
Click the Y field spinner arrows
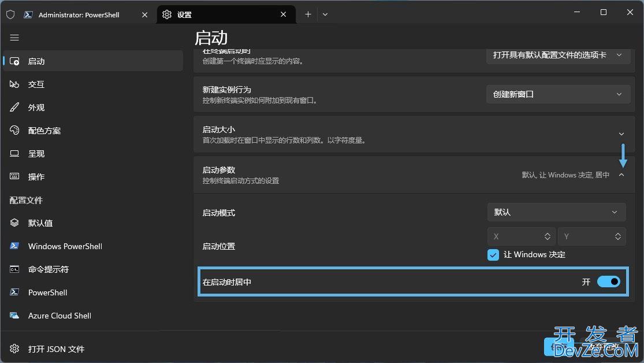[617, 236]
